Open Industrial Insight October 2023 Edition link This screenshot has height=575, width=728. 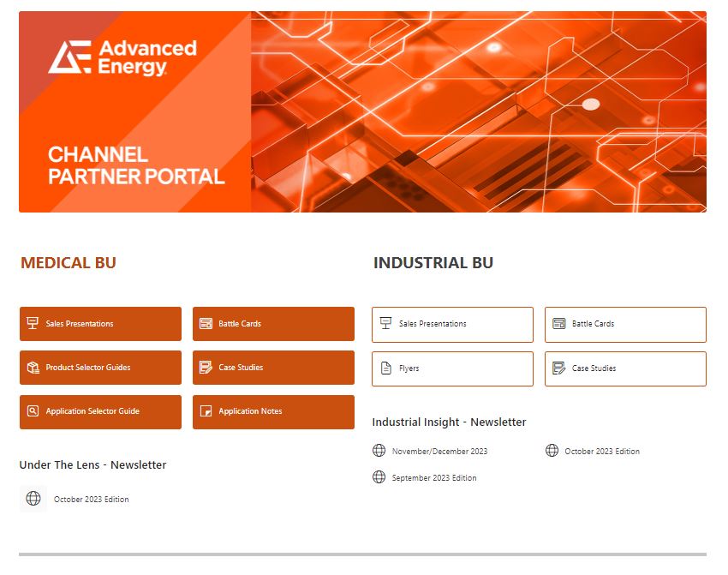coord(602,451)
